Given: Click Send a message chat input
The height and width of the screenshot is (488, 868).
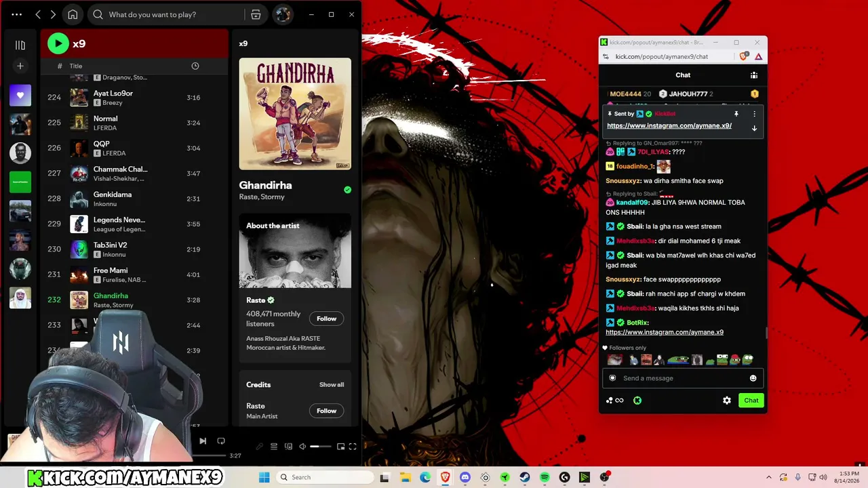Looking at the screenshot, I should pos(683,378).
